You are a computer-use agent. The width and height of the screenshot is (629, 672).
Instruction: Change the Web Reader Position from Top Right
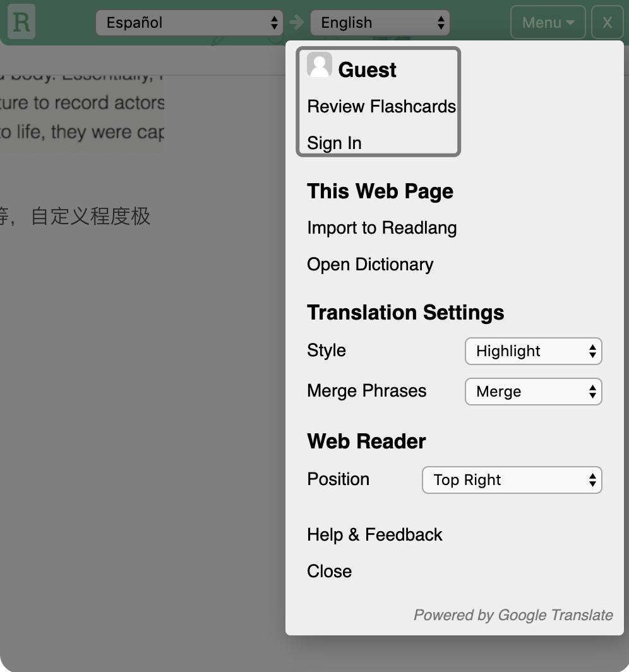[512, 480]
